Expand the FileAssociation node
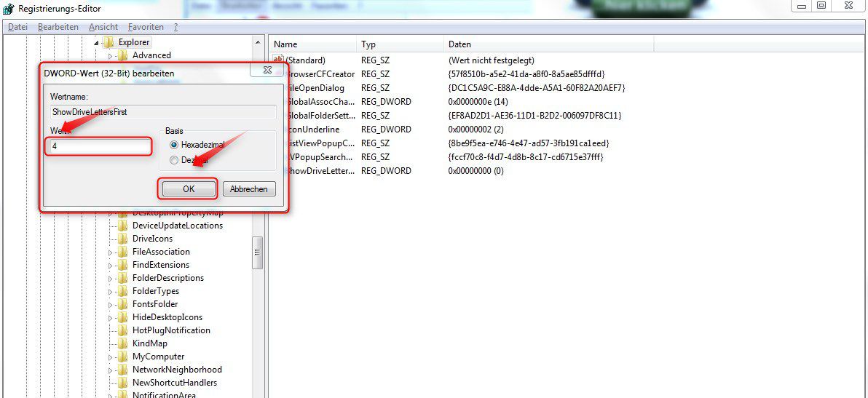Image resolution: width=868 pixels, height=398 pixels. click(x=110, y=252)
